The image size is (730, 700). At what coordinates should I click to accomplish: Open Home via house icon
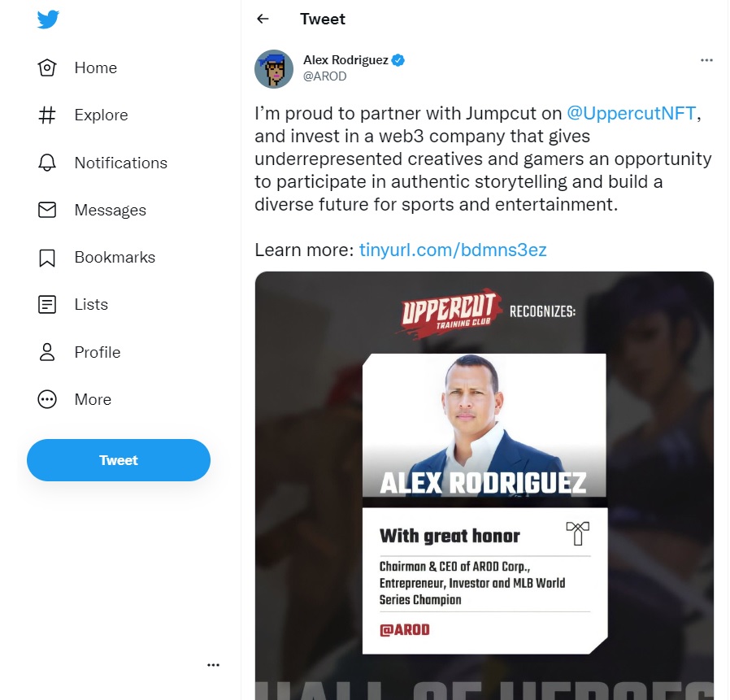[47, 67]
